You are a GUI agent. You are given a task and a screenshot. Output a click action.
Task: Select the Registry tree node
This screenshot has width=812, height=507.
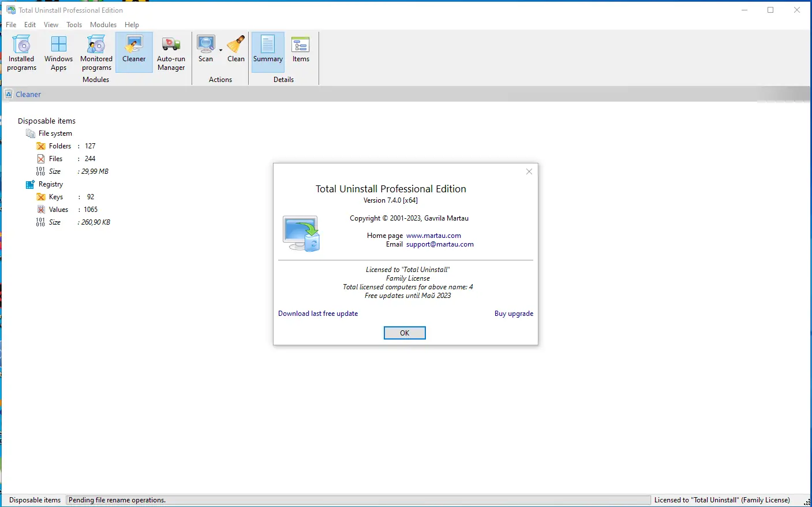[51, 184]
